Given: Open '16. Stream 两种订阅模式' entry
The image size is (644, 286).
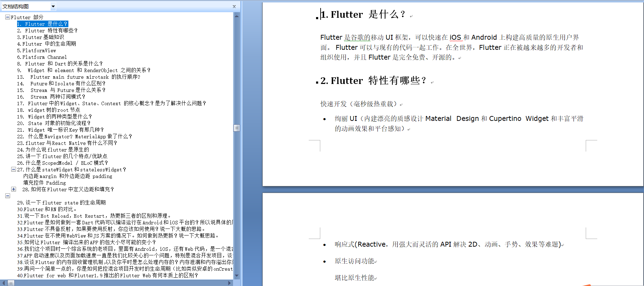Looking at the screenshot, I should coord(51,96).
